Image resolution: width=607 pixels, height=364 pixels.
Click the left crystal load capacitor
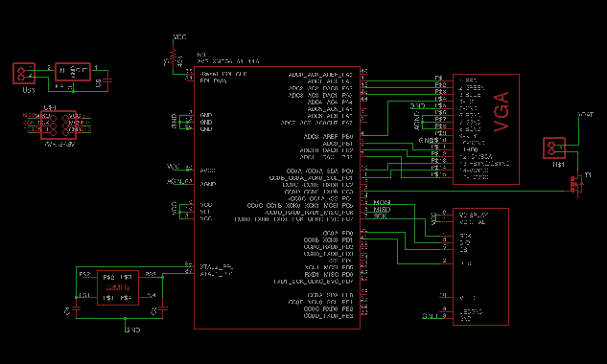click(77, 309)
